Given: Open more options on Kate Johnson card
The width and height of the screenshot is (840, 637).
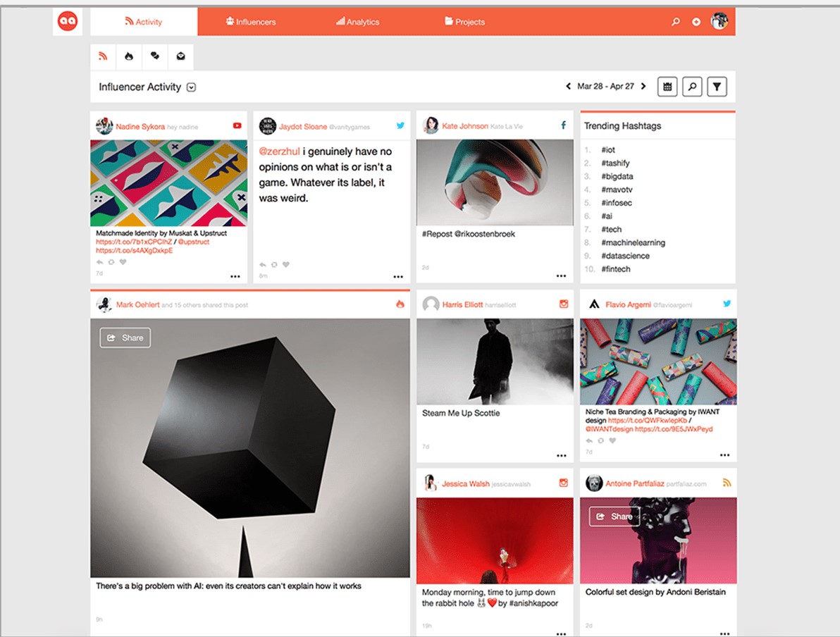Looking at the screenshot, I should [x=561, y=276].
